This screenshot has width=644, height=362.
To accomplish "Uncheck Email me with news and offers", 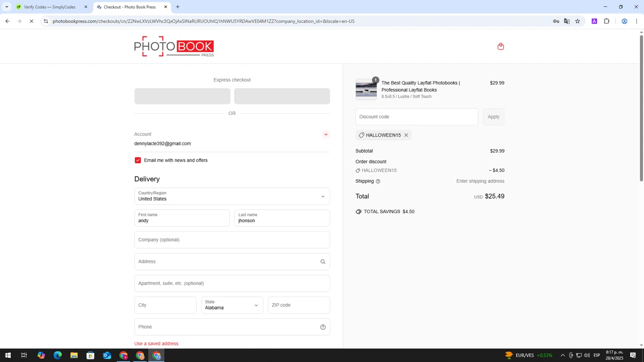I will 138,160.
